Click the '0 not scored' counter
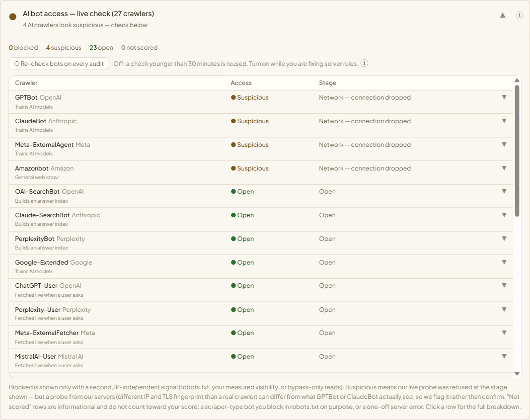 (x=139, y=48)
